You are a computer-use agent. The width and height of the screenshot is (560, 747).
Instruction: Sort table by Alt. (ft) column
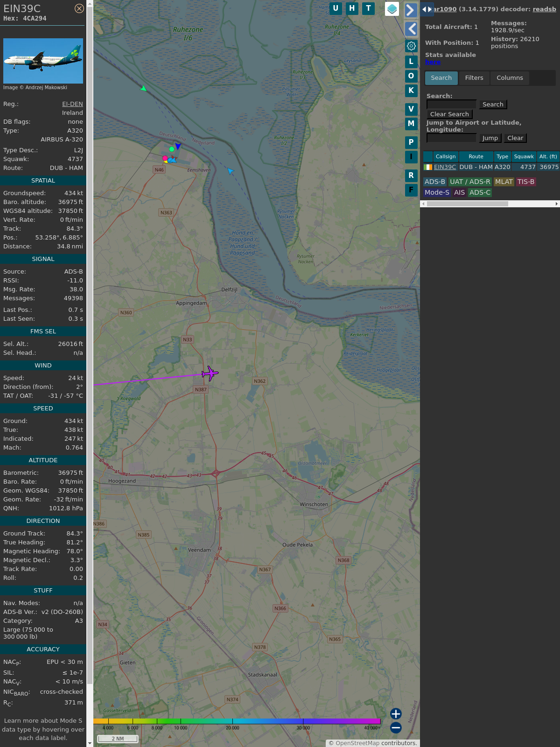point(548,157)
